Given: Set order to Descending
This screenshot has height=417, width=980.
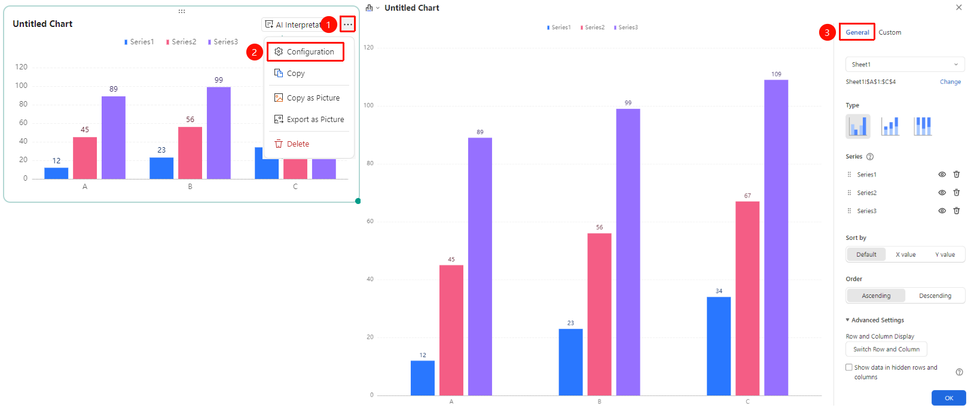Looking at the screenshot, I should tap(935, 296).
